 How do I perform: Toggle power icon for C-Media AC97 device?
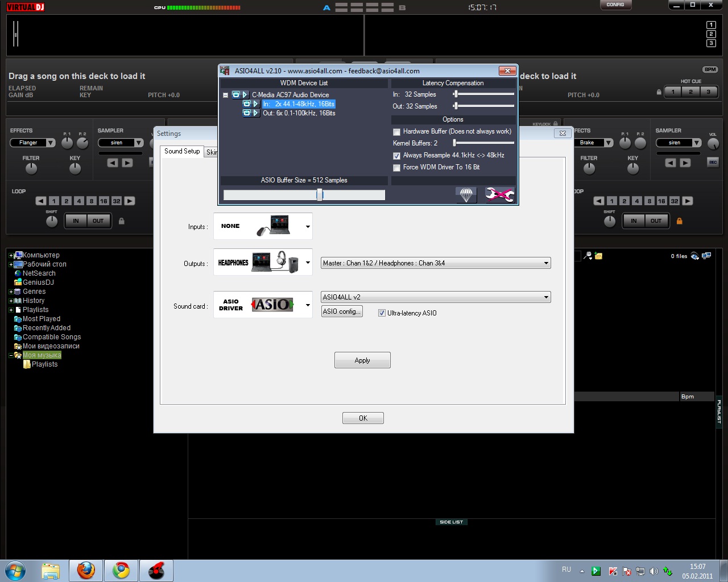coord(236,95)
